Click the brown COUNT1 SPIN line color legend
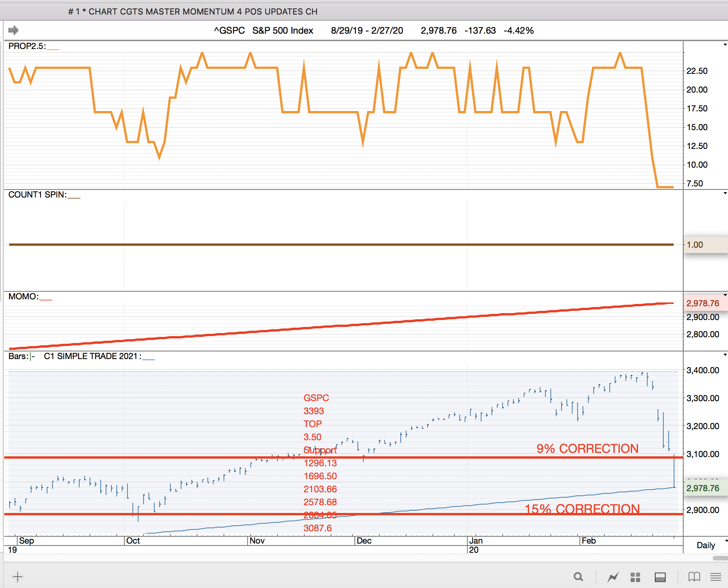 pyautogui.click(x=74, y=198)
